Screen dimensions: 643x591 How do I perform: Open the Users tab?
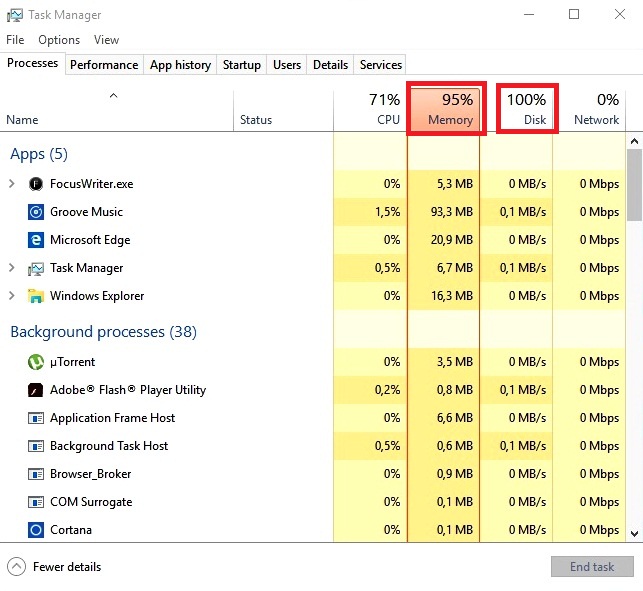pos(287,65)
